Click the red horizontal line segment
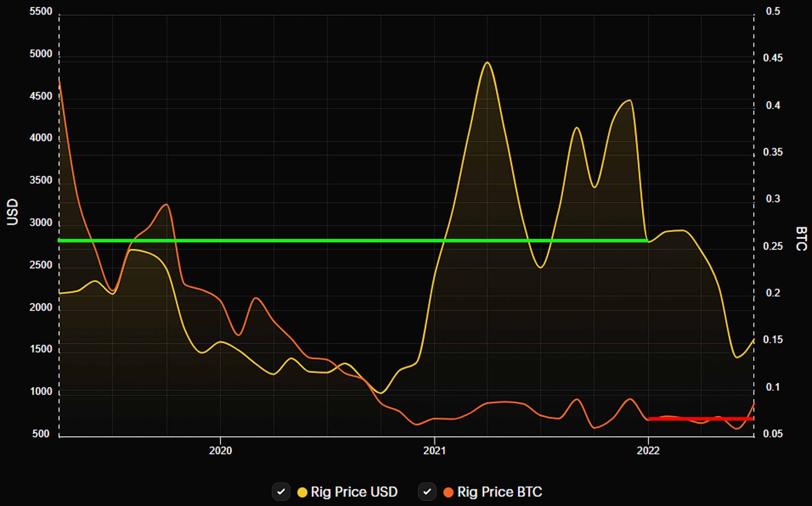 click(x=700, y=419)
